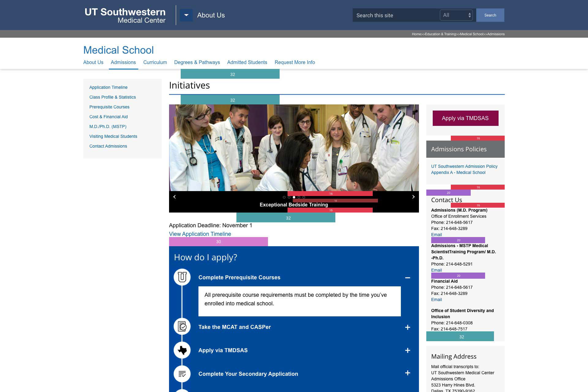Open Cost & Financial Aid link
Image resolution: width=588 pixels, height=392 pixels.
(x=108, y=117)
